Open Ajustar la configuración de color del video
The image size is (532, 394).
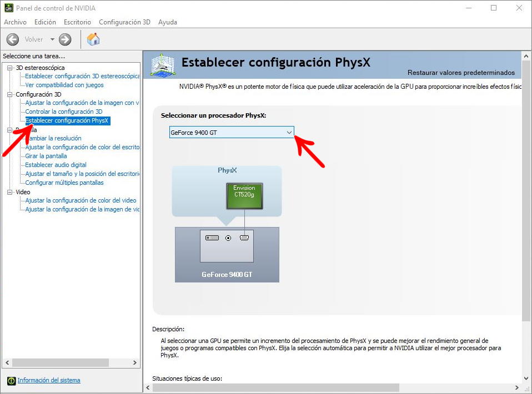(x=81, y=200)
